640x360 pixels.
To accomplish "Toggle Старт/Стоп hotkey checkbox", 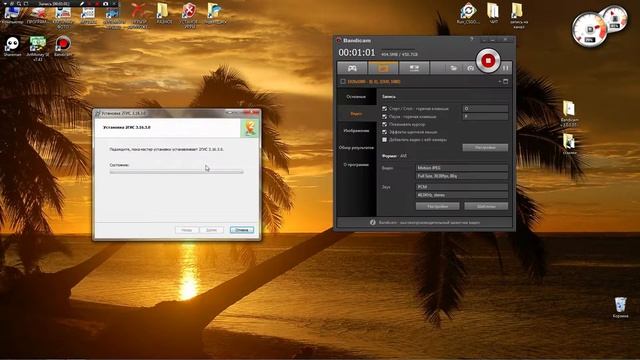I will [x=384, y=109].
